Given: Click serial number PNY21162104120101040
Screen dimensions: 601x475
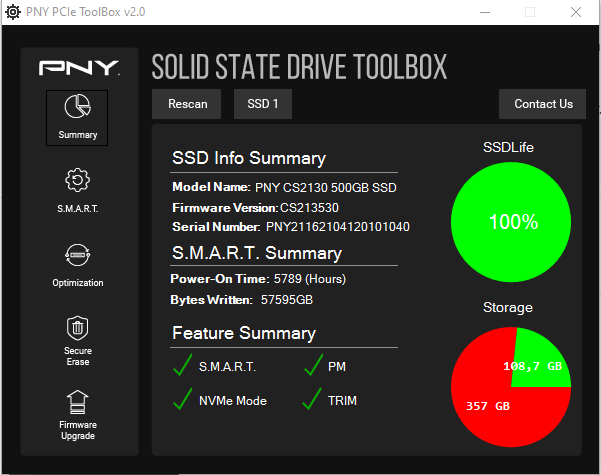Looking at the screenshot, I should 338,227.
